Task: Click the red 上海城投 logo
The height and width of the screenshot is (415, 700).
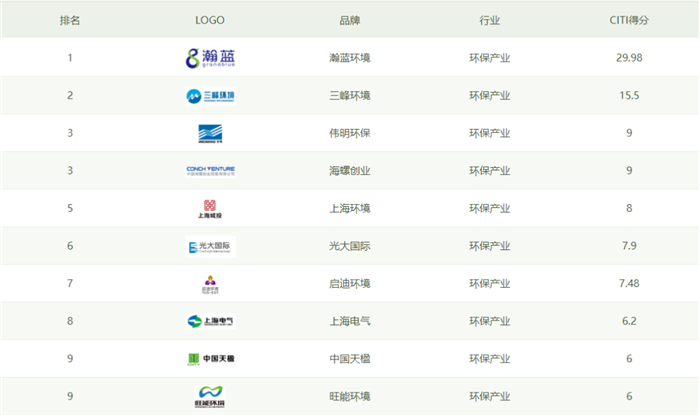Action: (210, 209)
